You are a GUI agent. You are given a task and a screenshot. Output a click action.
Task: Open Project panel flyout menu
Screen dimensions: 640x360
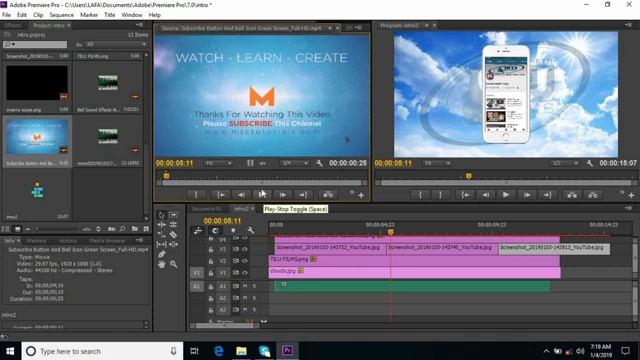(139, 25)
